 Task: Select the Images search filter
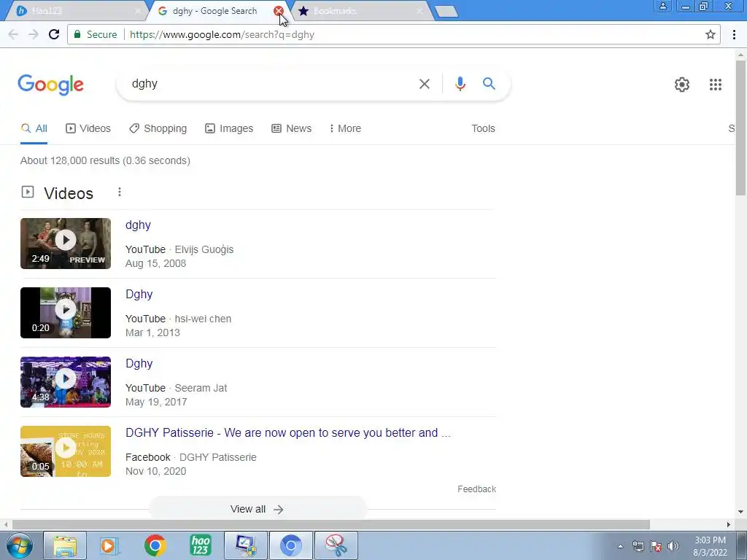click(229, 128)
